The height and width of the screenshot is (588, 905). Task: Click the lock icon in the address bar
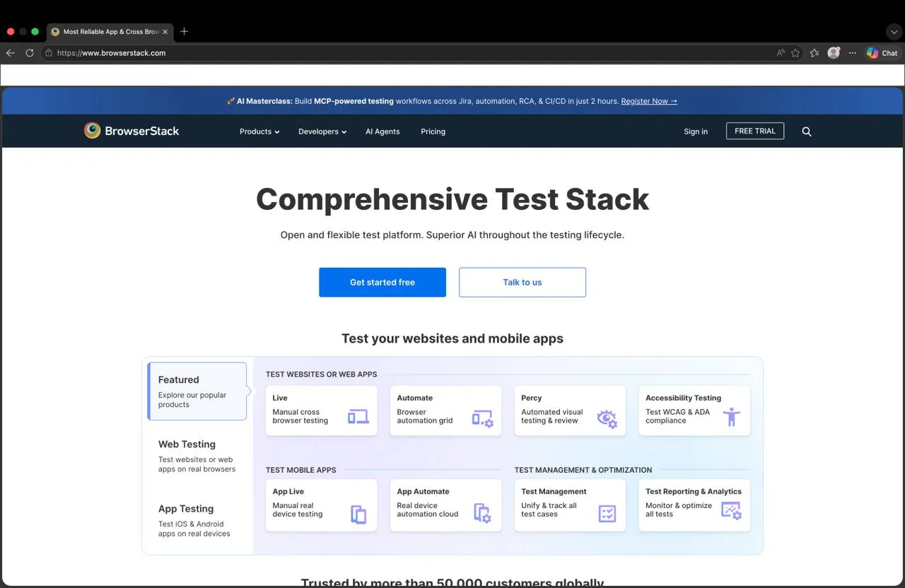click(49, 53)
